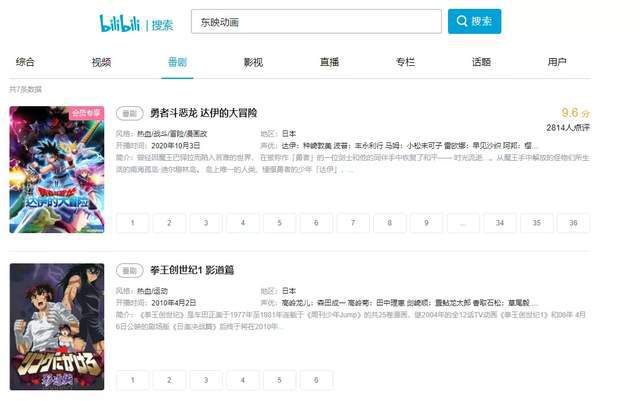This screenshot has width=640, height=401.
Task: Click the 番剧 badge beside 拳王创世纪1 title
Action: point(129,271)
